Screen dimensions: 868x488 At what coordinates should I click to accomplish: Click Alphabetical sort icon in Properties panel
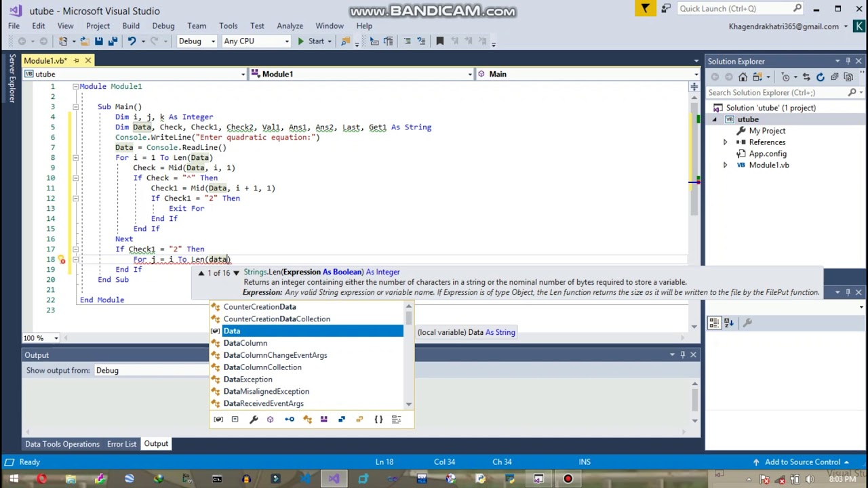(729, 323)
